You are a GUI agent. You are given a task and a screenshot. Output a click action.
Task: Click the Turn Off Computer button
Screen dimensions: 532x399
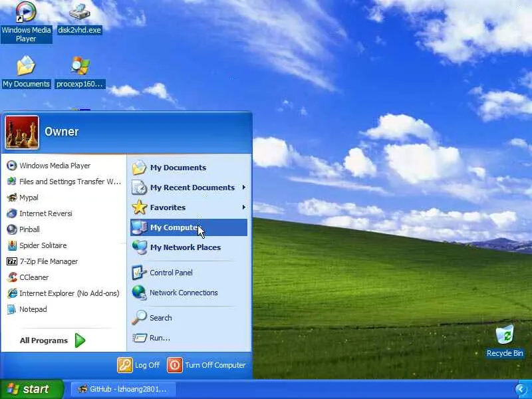pos(206,365)
